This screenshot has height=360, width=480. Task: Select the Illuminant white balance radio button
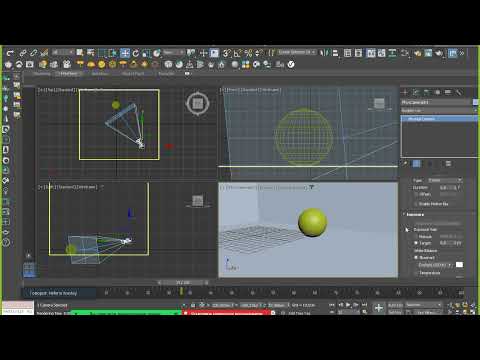point(416,258)
